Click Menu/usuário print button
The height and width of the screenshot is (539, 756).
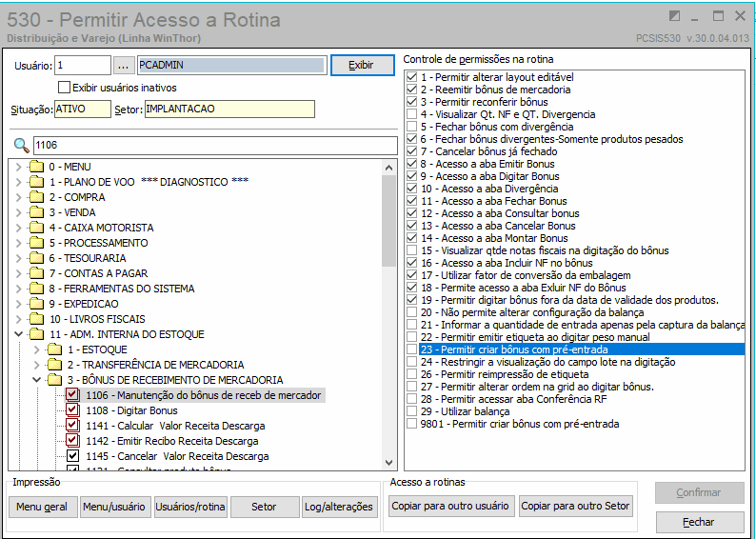click(114, 507)
